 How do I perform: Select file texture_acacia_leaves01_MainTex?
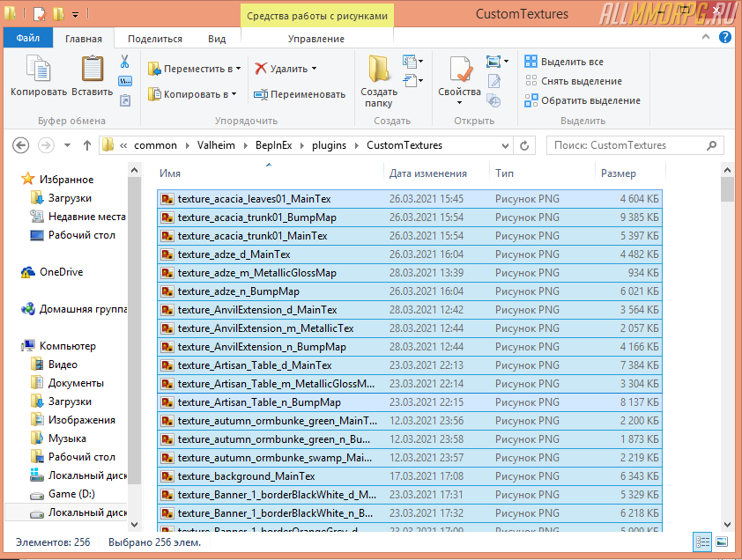coord(409,199)
